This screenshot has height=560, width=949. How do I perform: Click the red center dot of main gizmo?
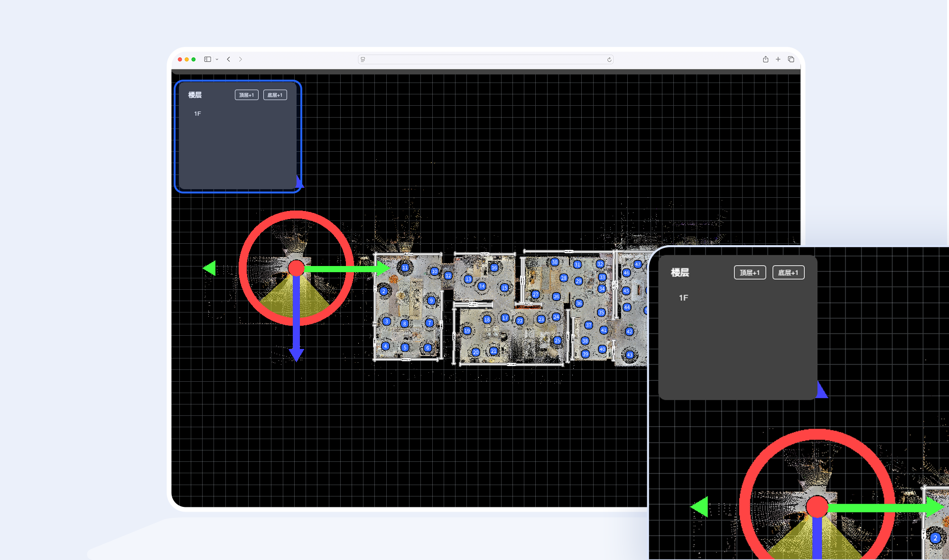click(296, 268)
